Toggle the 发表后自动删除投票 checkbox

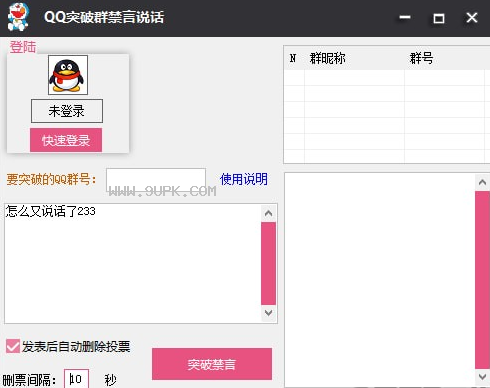(x=13, y=346)
